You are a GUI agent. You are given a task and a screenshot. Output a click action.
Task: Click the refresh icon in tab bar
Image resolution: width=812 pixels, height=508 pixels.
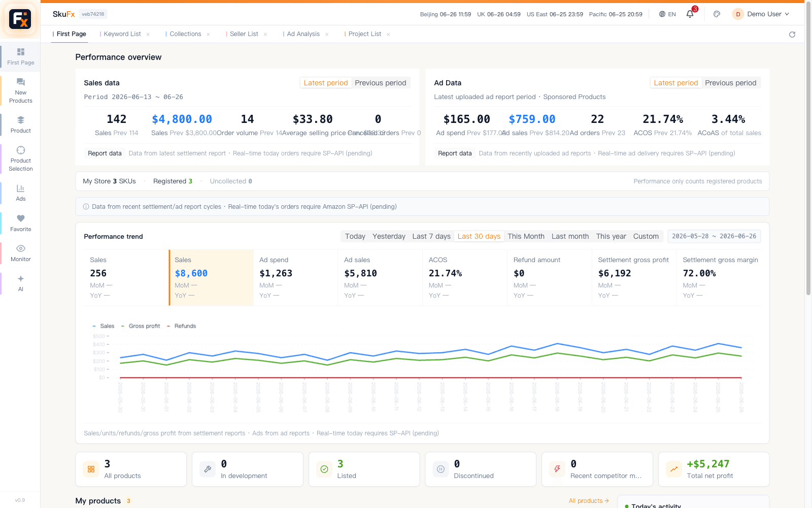tap(792, 35)
